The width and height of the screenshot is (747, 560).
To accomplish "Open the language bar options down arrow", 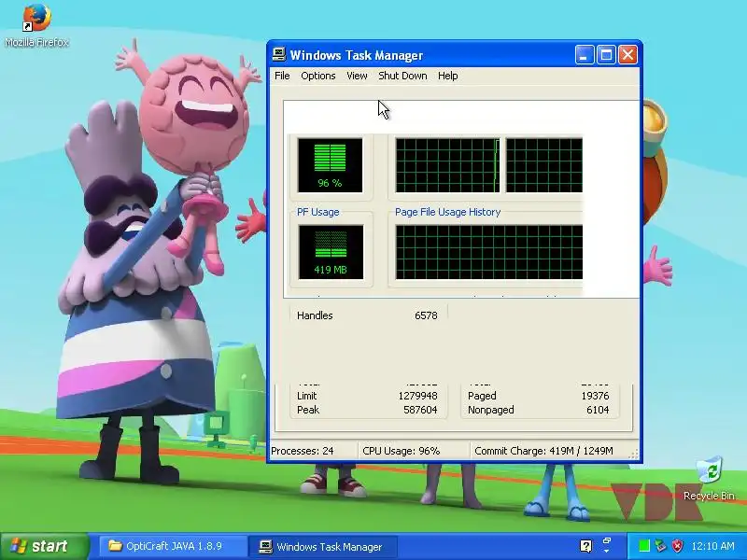I will click(607, 551).
